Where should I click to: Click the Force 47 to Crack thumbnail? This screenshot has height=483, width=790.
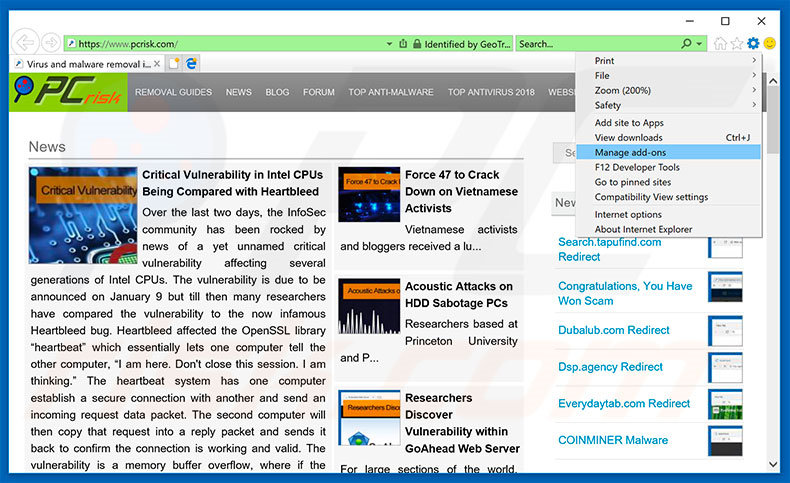coord(369,194)
